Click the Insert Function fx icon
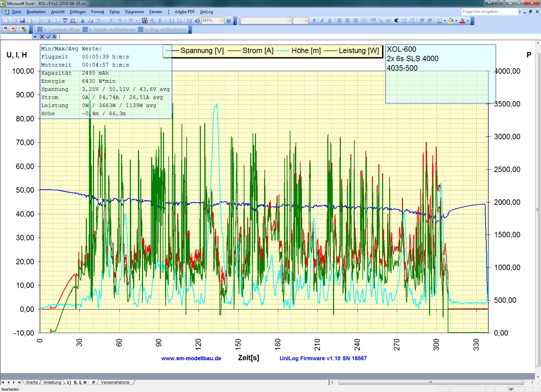 (54, 36)
